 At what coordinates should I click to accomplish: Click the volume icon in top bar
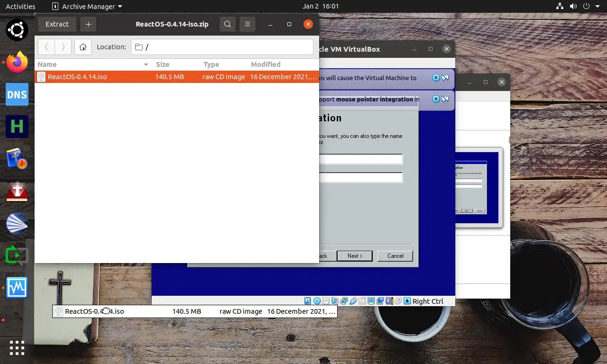click(573, 7)
